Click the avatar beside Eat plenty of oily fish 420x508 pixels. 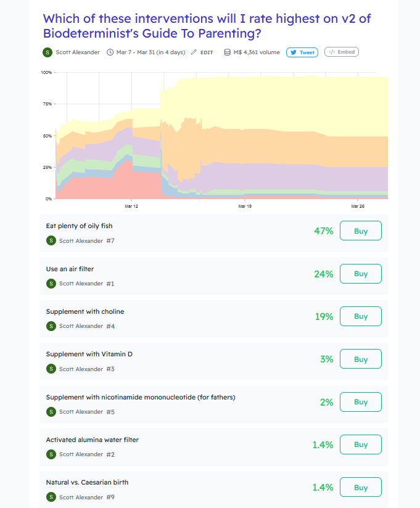(x=51, y=240)
